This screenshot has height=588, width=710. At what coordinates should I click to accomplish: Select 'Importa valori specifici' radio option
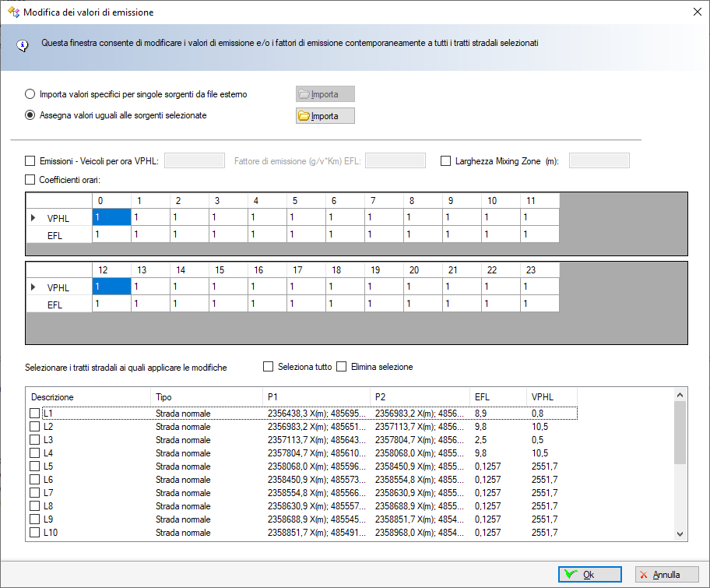(x=30, y=94)
